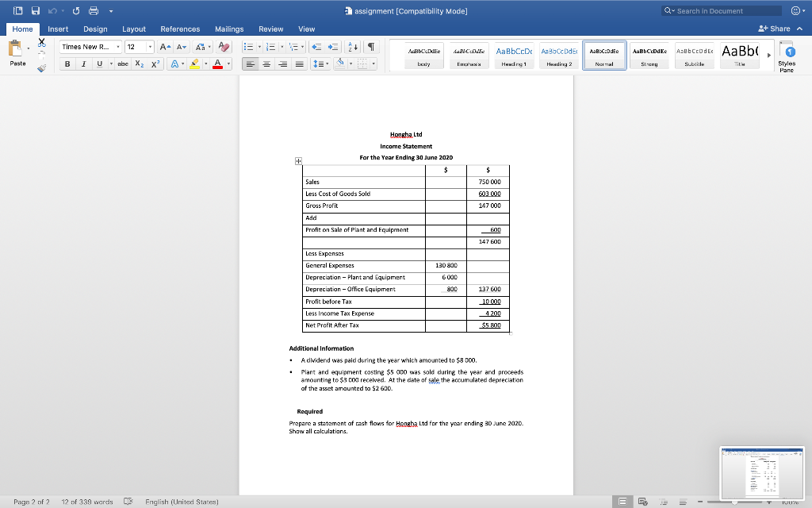
Task: Apply yellow text highlight color
Action: (195, 63)
